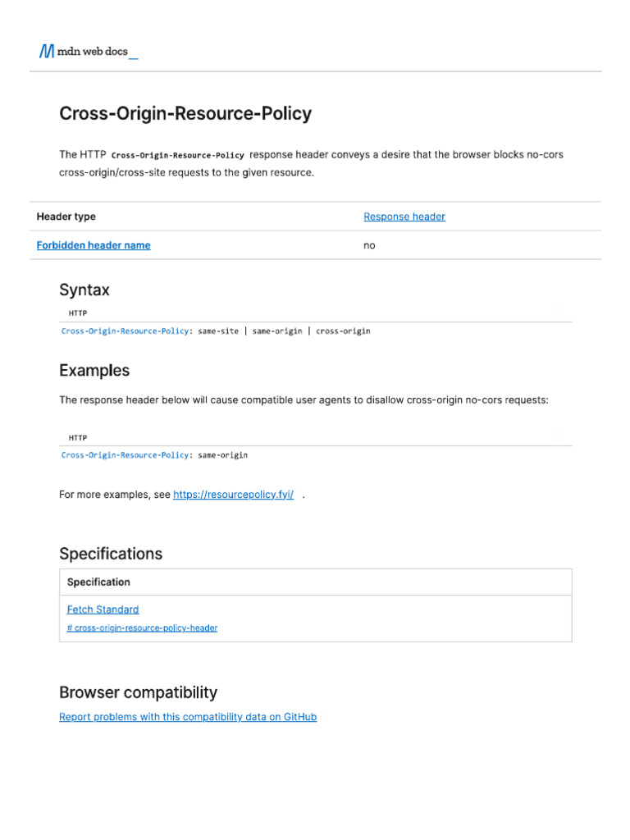This screenshot has height=840, width=630.
Task: Follow the Forbidden header name link
Action: pyautogui.click(x=94, y=245)
